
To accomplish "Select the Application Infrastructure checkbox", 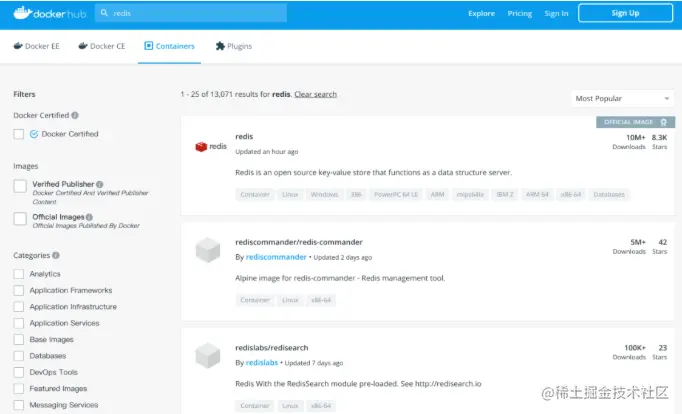I will [x=19, y=307].
